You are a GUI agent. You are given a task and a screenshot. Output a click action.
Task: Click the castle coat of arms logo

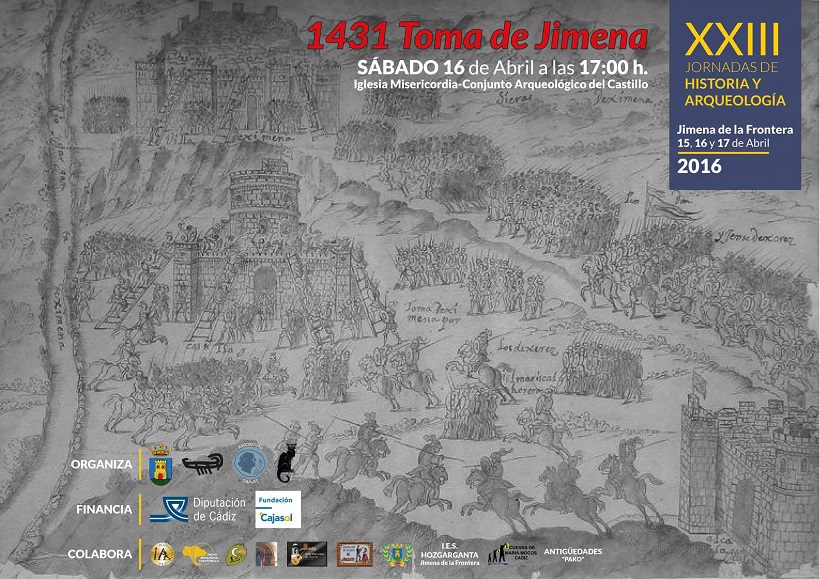click(162, 463)
